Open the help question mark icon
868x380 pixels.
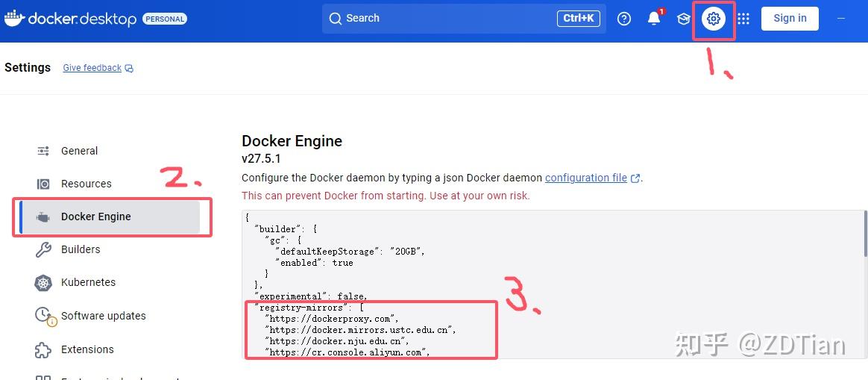(624, 19)
